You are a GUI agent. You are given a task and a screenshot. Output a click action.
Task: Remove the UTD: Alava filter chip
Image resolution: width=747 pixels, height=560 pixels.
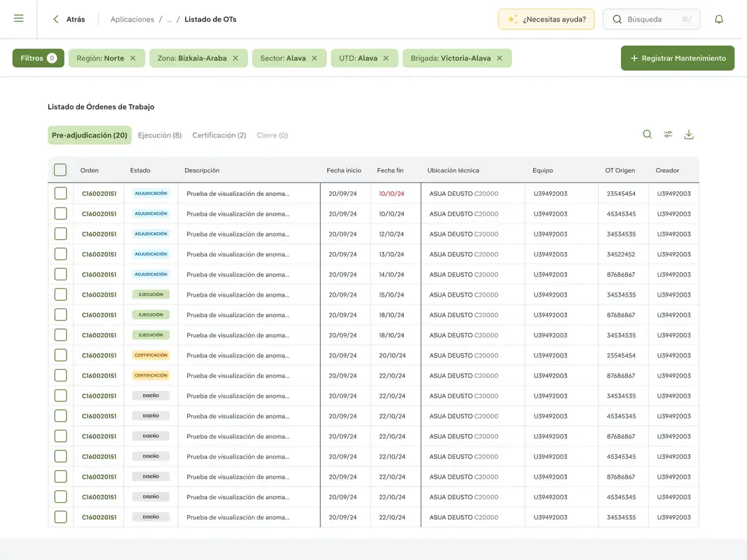[x=386, y=58]
